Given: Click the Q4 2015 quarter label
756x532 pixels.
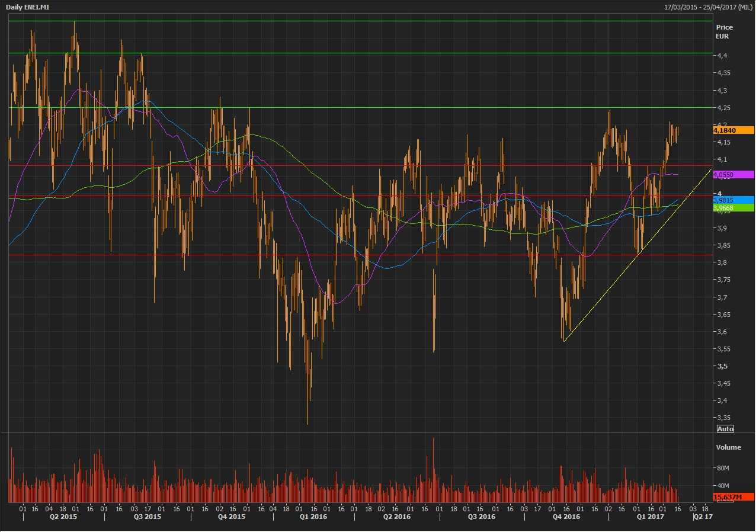Looking at the screenshot, I should 231,517.
